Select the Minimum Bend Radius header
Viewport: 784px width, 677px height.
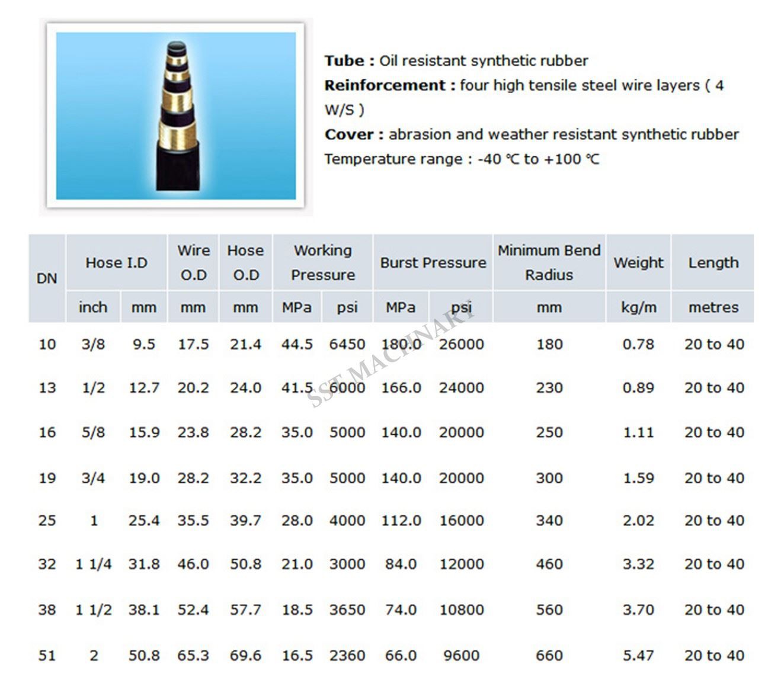549,262
